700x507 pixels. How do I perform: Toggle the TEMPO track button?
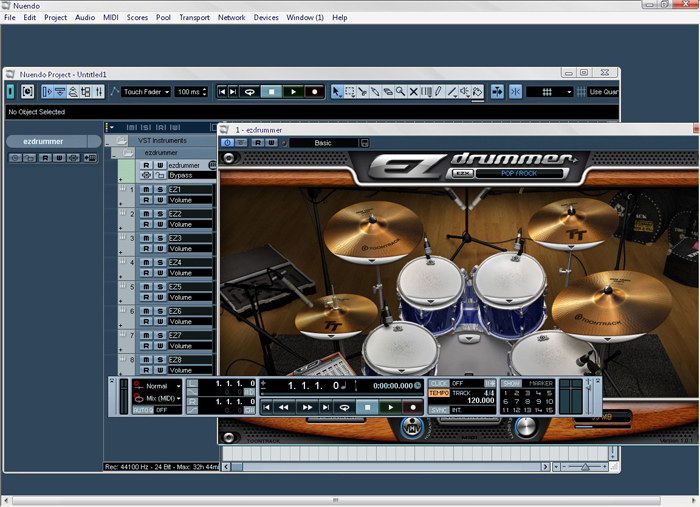point(439,393)
